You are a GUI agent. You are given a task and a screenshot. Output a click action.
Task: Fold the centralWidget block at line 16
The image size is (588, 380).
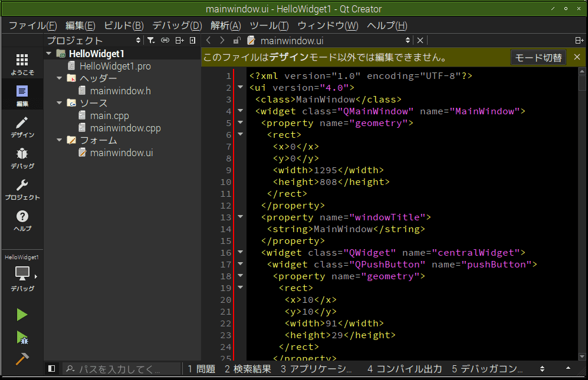tap(241, 252)
